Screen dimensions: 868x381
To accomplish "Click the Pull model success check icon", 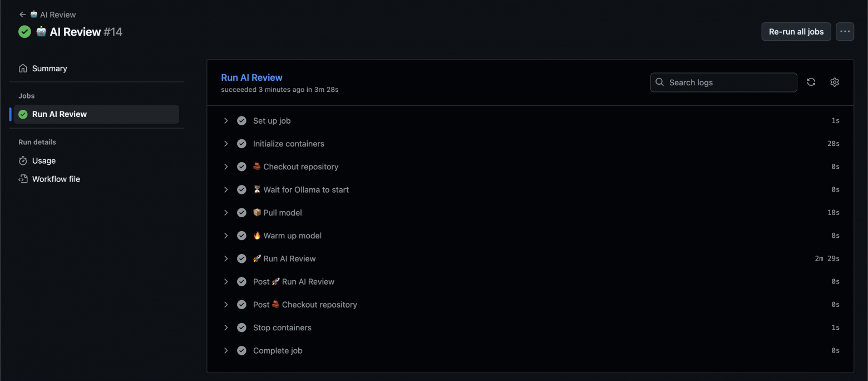I will [241, 213].
